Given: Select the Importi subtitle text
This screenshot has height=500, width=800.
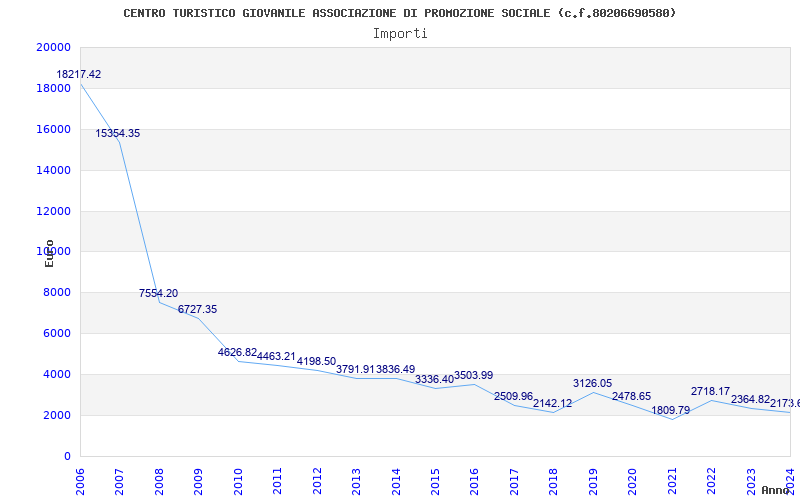Looking at the screenshot, I should pos(400,34).
